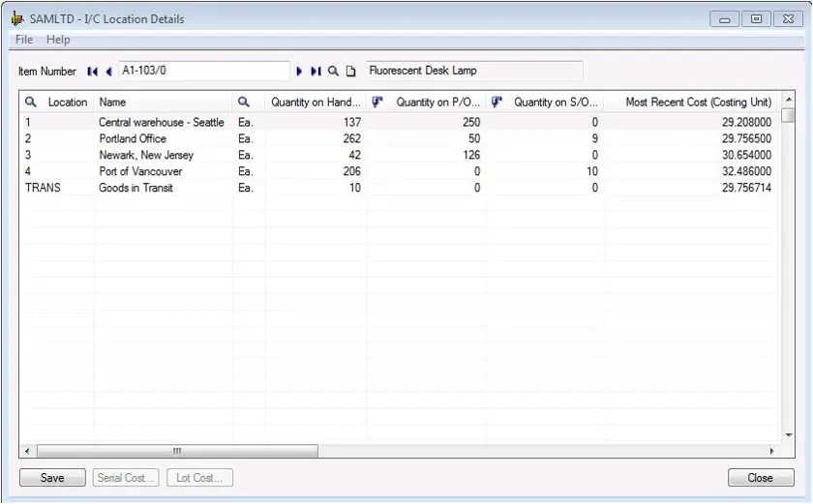Click the finder icon in units column header
Viewport: 813px width, 504px height.
coord(244,102)
